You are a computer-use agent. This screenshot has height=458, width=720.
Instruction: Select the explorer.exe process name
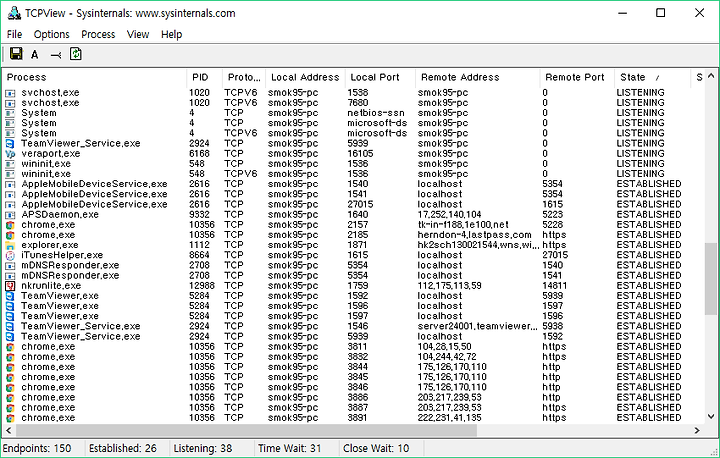tap(50, 245)
